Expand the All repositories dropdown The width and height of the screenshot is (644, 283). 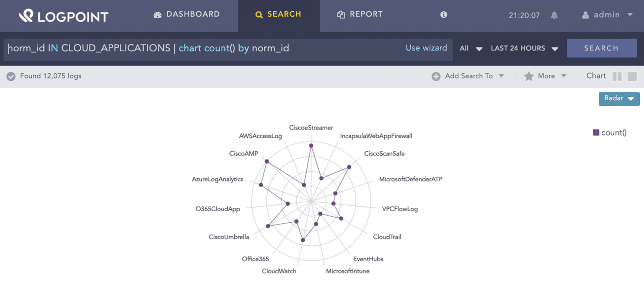(471, 48)
